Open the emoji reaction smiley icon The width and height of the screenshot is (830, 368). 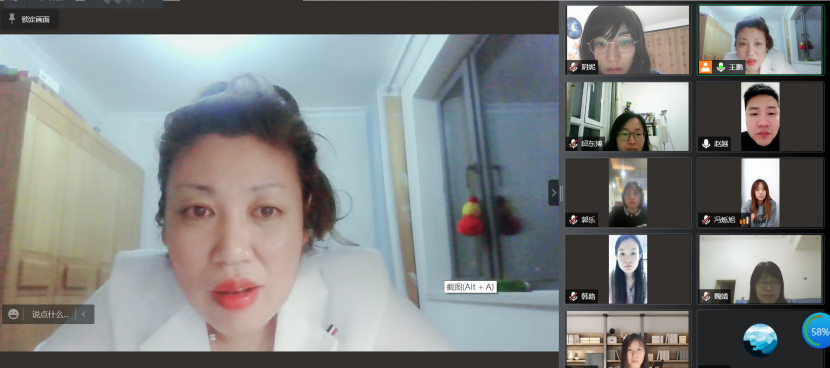click(14, 314)
